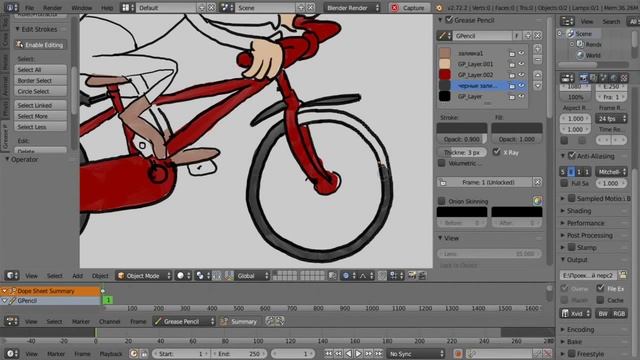Open the Blender info editor type icon
The height and width of the screenshot is (360, 640).
11,7
